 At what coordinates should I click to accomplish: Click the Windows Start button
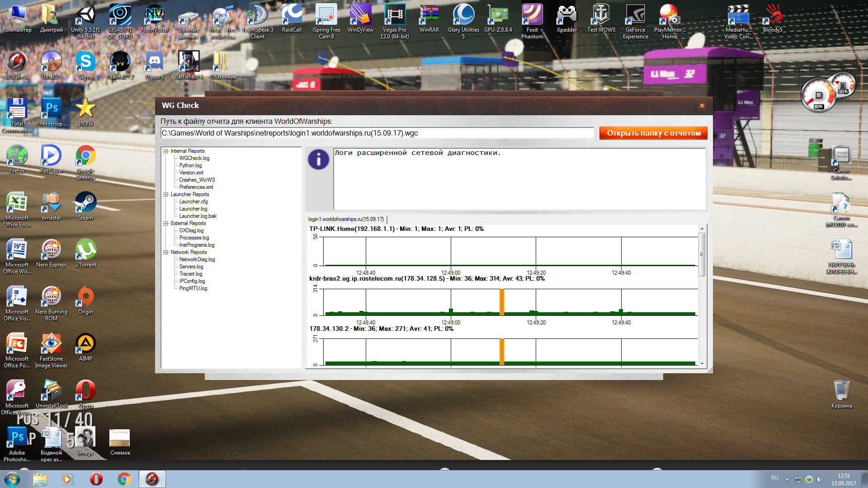point(12,479)
